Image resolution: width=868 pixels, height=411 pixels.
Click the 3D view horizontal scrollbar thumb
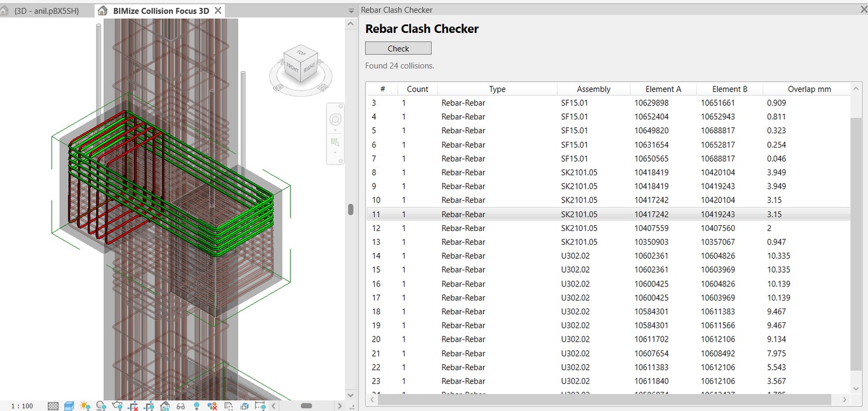pos(306,406)
